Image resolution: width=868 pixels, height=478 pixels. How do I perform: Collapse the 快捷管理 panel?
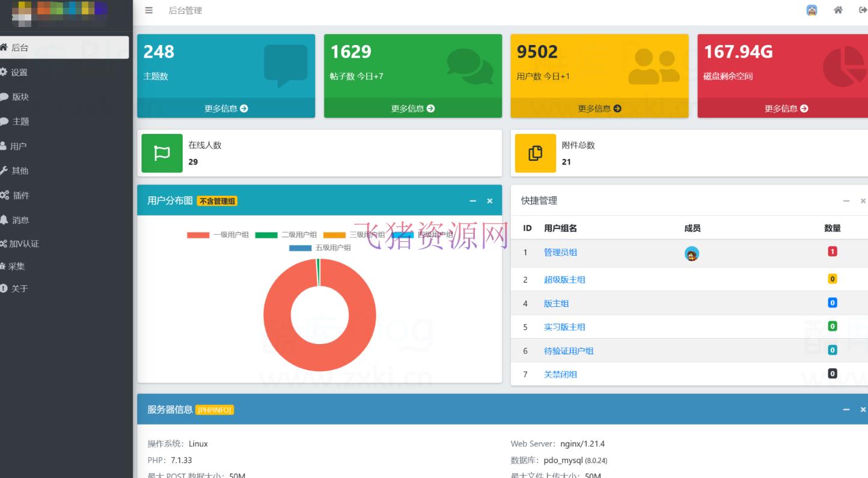846,201
